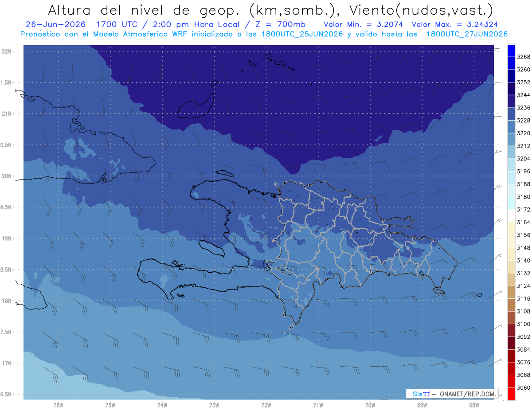532x411 pixels.
Task: Select the red swatch below 3060
Action: [x=511, y=394]
